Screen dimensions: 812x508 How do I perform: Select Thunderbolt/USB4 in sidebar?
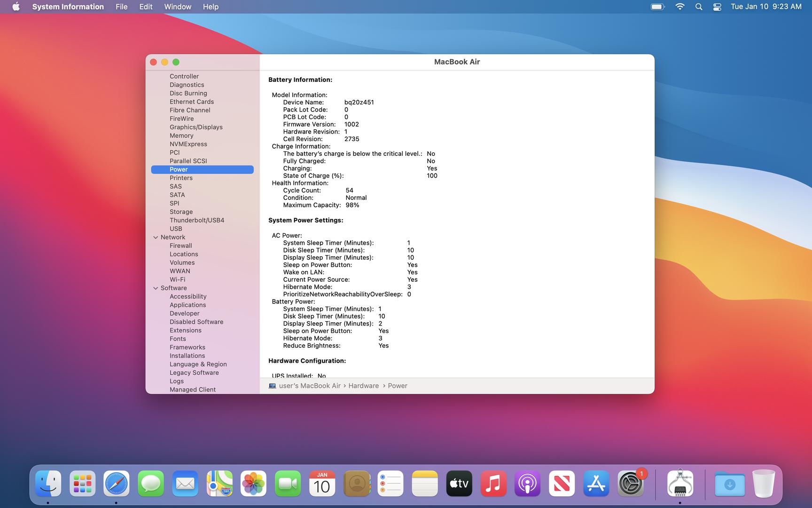[197, 220]
